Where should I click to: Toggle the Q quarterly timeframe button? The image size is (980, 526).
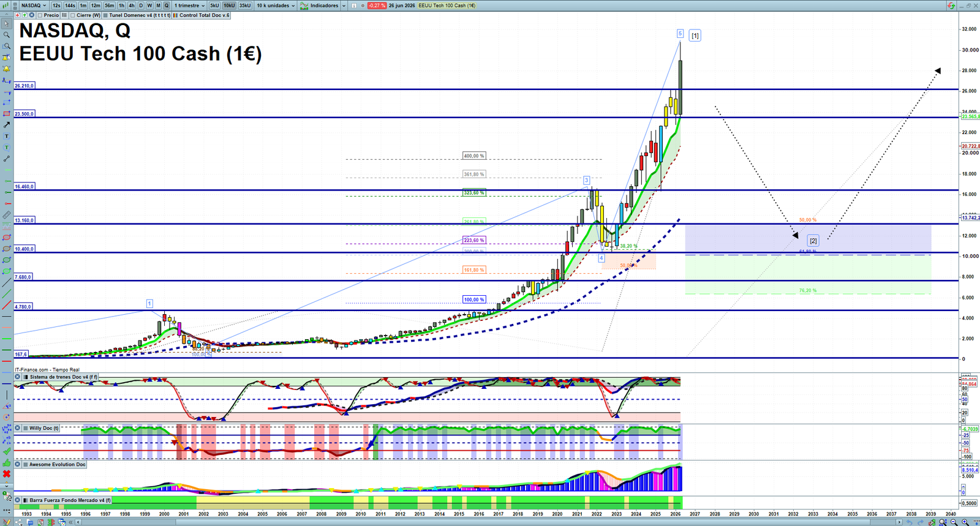(x=167, y=6)
